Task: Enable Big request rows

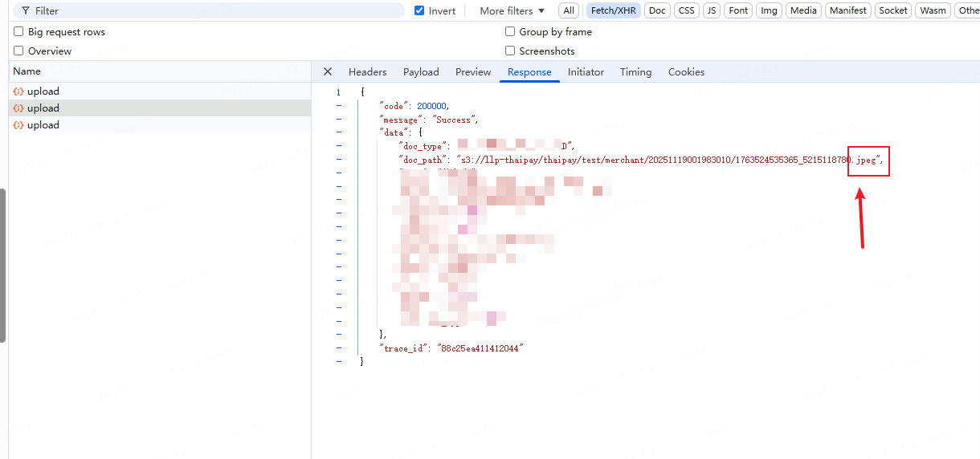Action: [18, 32]
